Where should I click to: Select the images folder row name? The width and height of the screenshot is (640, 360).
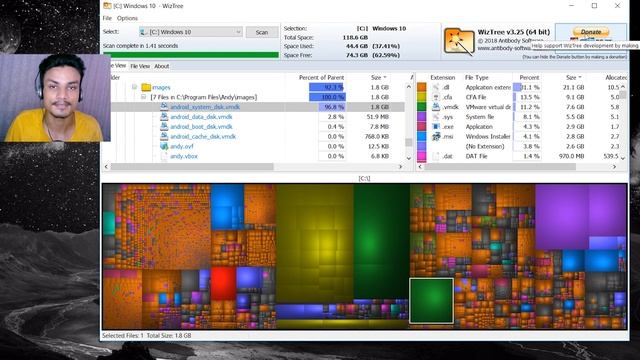pos(161,87)
